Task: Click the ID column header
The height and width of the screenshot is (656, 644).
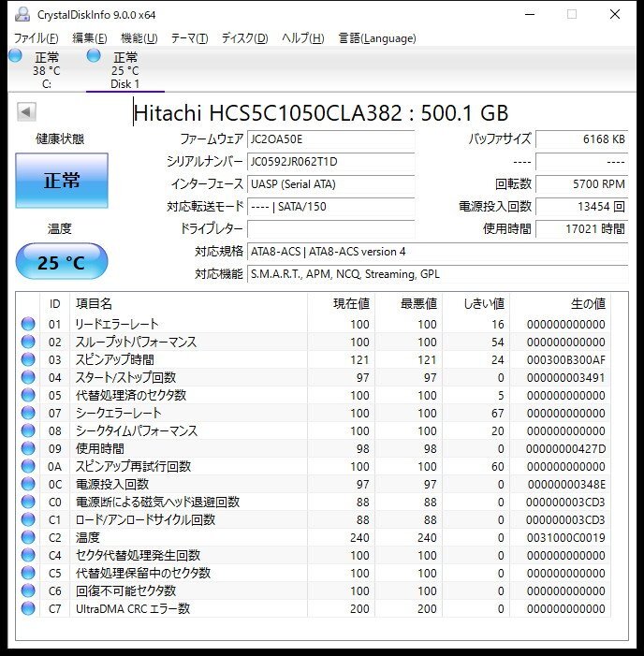Action: (x=55, y=303)
